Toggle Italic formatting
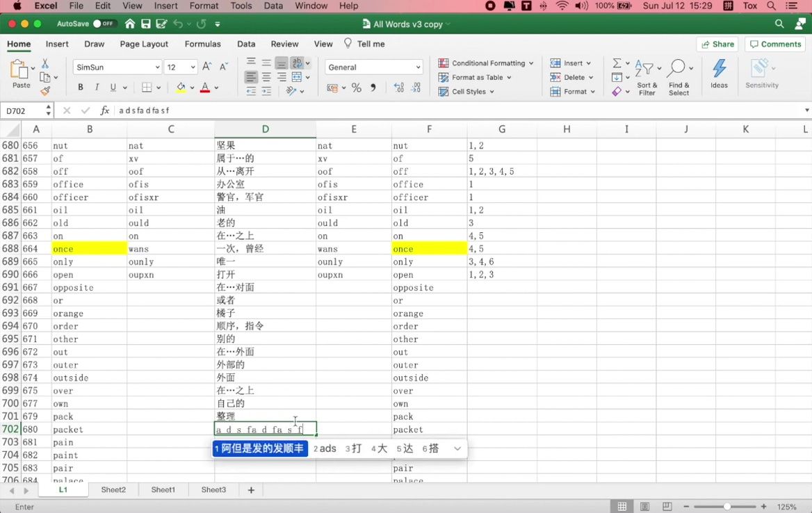This screenshot has height=513, width=812. coord(97,88)
